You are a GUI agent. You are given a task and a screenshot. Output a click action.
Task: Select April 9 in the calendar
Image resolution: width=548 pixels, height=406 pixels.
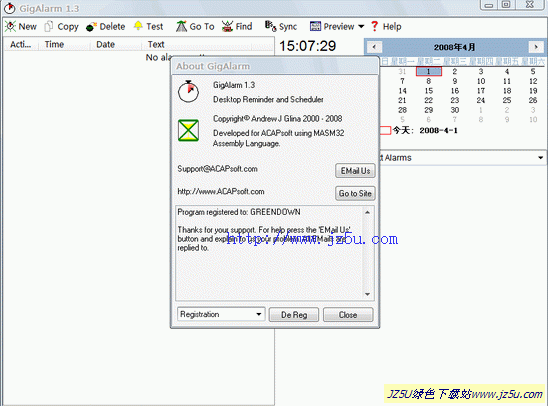coord(455,81)
